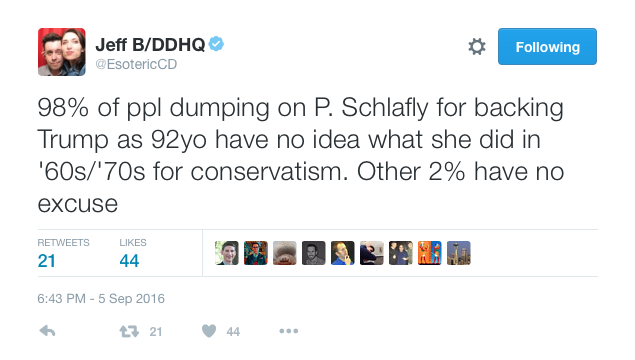Screen dimensions: 635x360
Task: Click the Space Needle skyline liker avatar
Action: [459, 253]
